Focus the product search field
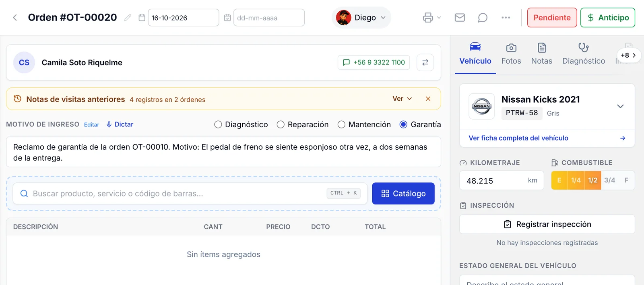 tap(190, 194)
